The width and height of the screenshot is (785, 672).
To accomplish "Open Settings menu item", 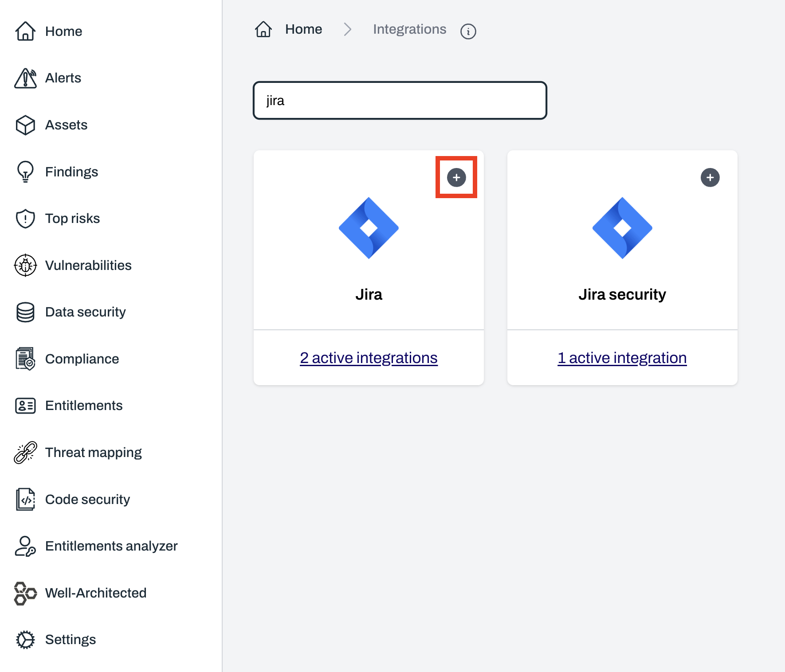I will point(71,640).
